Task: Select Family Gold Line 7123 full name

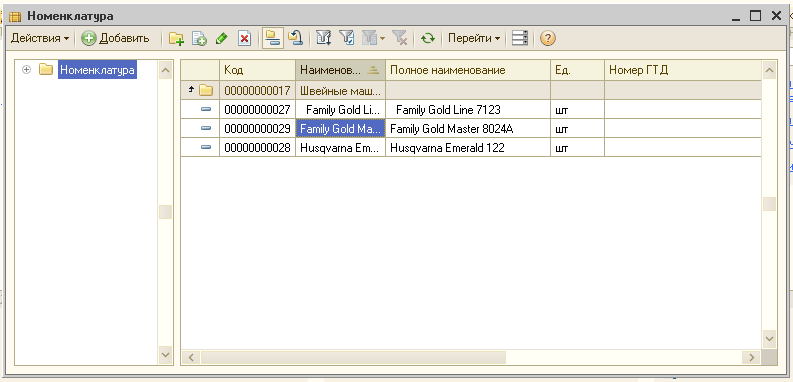Action: 468,109
